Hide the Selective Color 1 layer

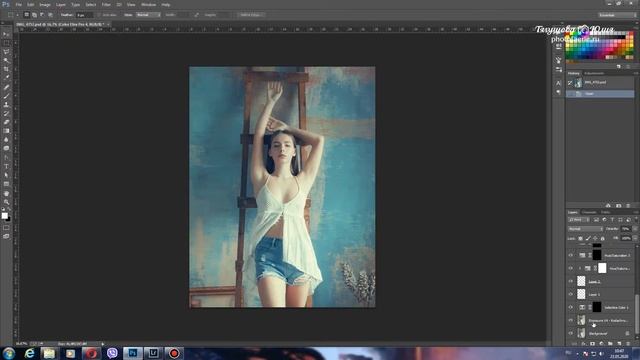571,307
